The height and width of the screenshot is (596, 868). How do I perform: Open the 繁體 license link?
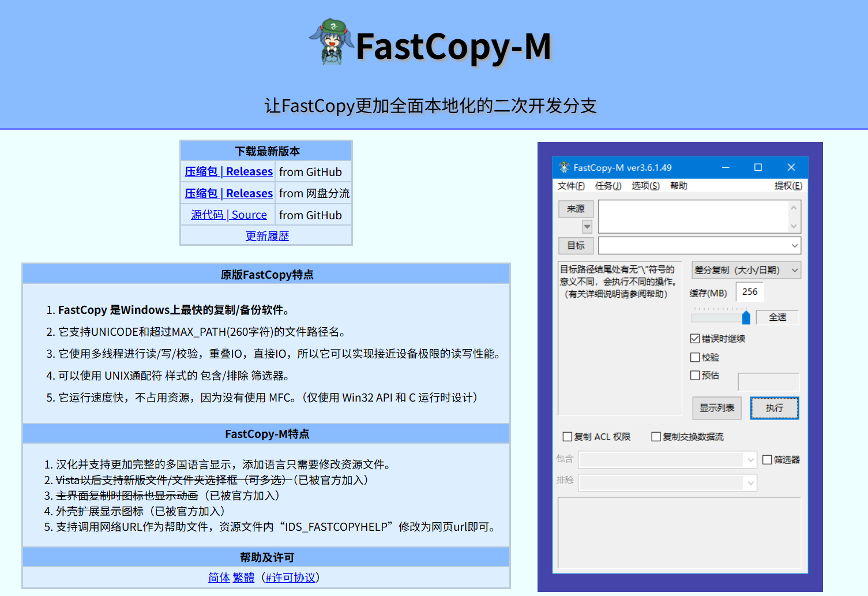[243, 578]
